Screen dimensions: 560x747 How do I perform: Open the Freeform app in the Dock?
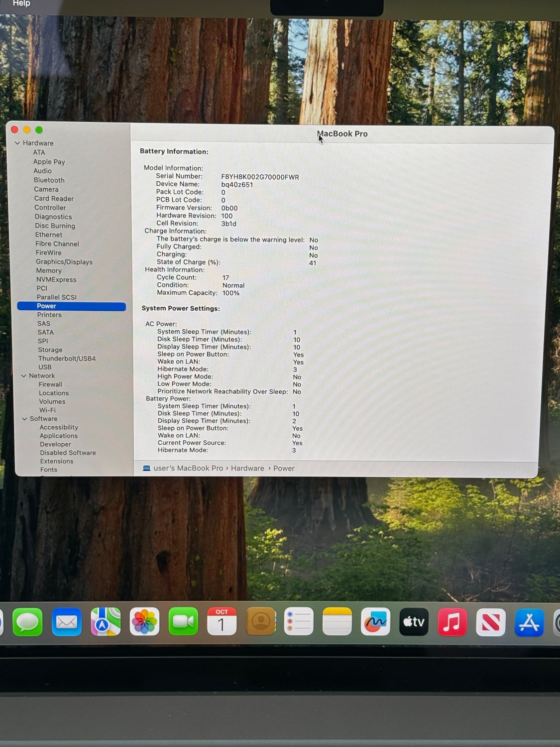[375, 622]
